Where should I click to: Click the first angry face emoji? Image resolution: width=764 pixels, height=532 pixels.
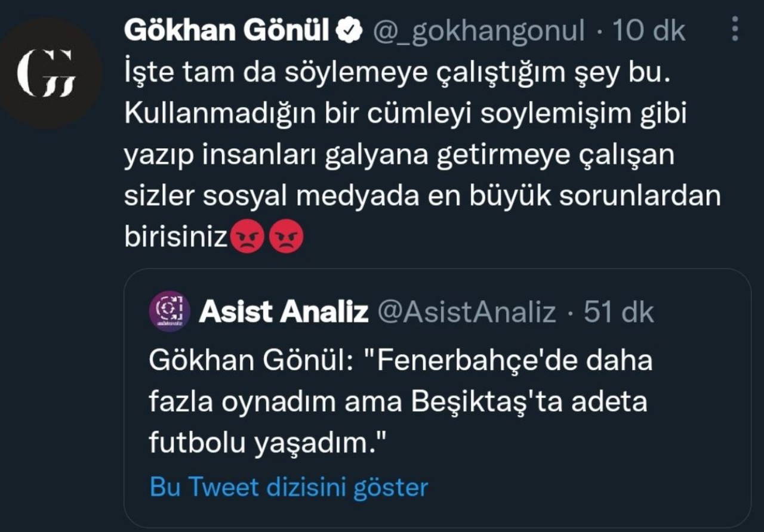(x=247, y=237)
